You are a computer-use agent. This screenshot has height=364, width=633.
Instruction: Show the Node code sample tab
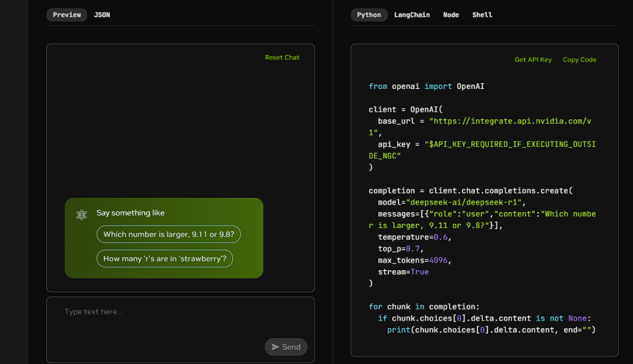pos(451,15)
